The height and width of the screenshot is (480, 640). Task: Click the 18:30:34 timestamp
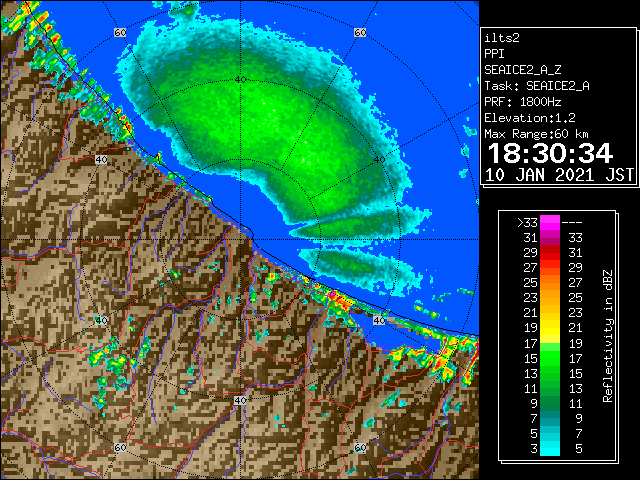tap(550, 153)
